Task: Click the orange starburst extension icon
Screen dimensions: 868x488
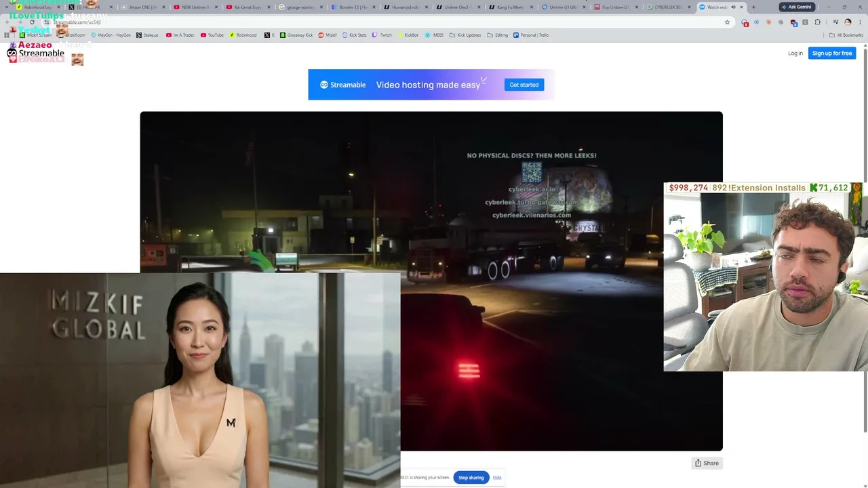Action: [x=768, y=22]
